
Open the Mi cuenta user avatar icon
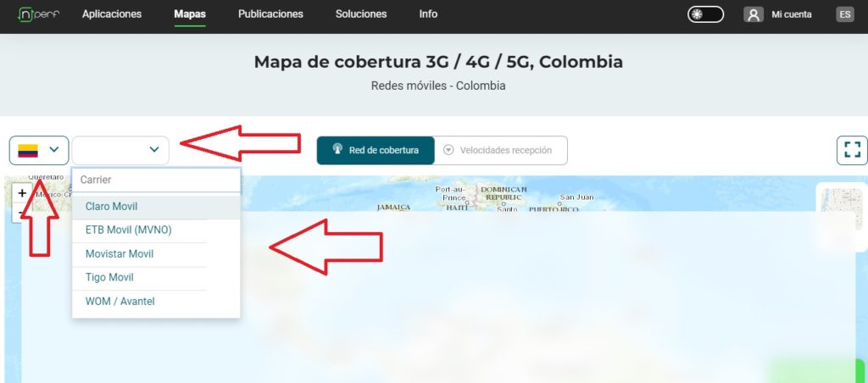(x=753, y=14)
